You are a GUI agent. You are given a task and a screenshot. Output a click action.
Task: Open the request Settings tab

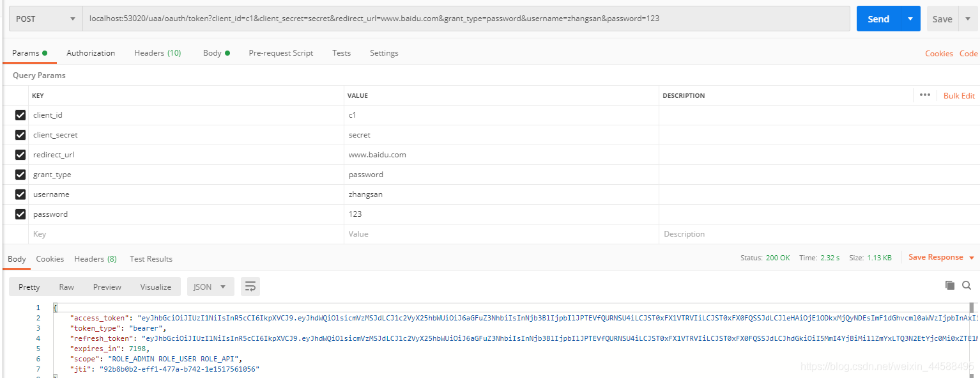click(384, 53)
